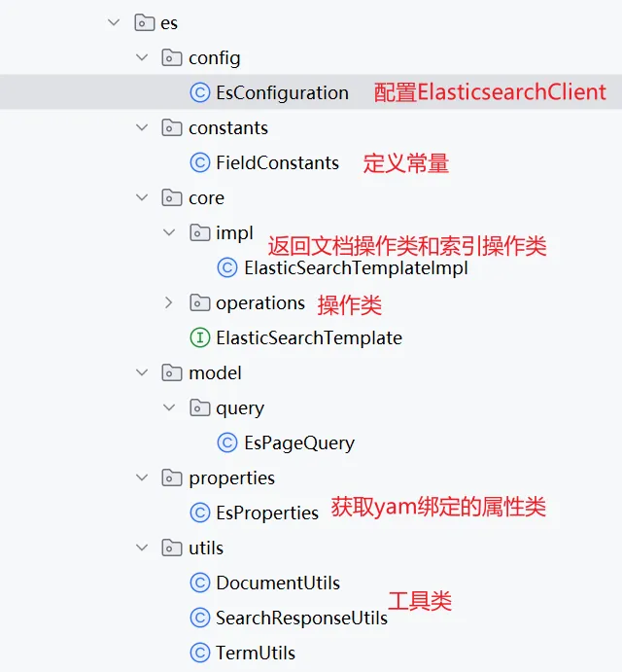
Task: Click the EsConfiguration class icon
Action: pos(199,92)
